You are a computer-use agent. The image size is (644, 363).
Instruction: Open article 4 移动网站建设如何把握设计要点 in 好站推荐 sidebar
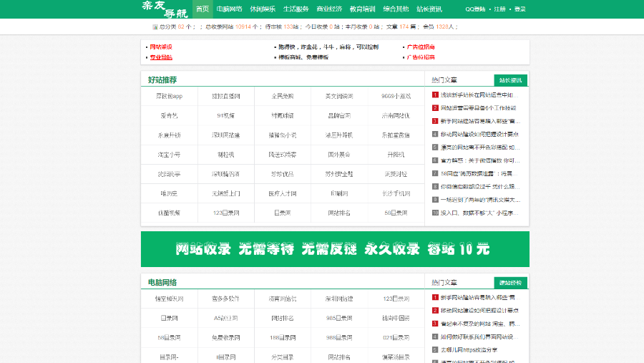[479, 134]
